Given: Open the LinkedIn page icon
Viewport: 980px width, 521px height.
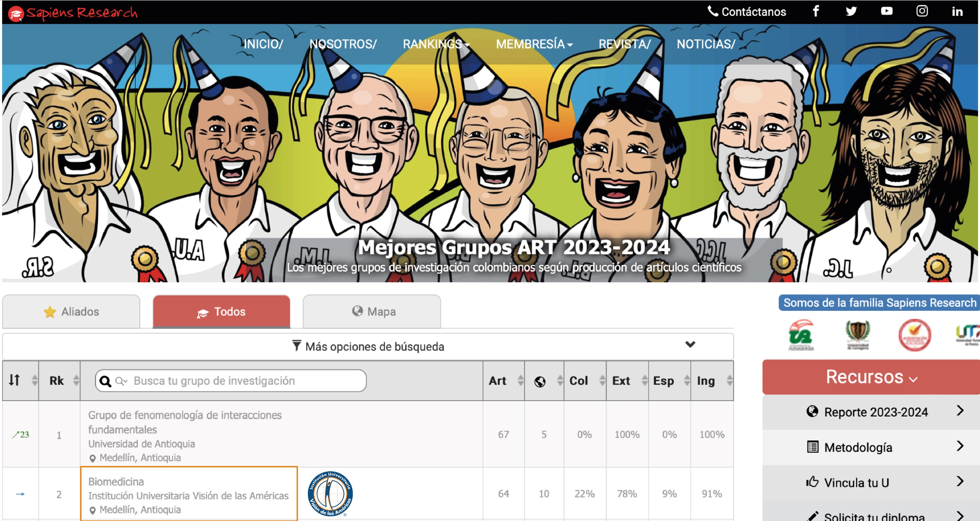Looking at the screenshot, I should pos(957,12).
